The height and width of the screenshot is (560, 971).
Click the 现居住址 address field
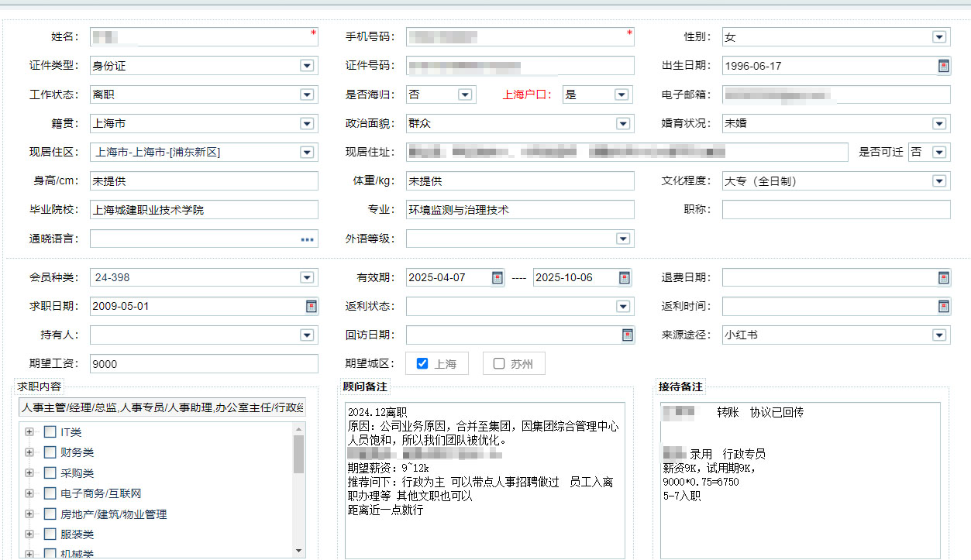(627, 153)
